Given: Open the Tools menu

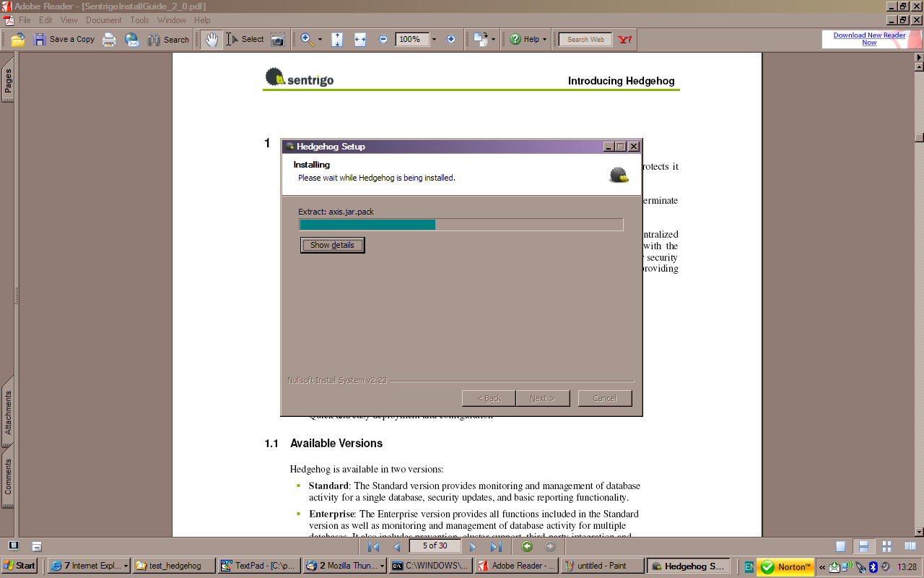Looking at the screenshot, I should point(139,20).
